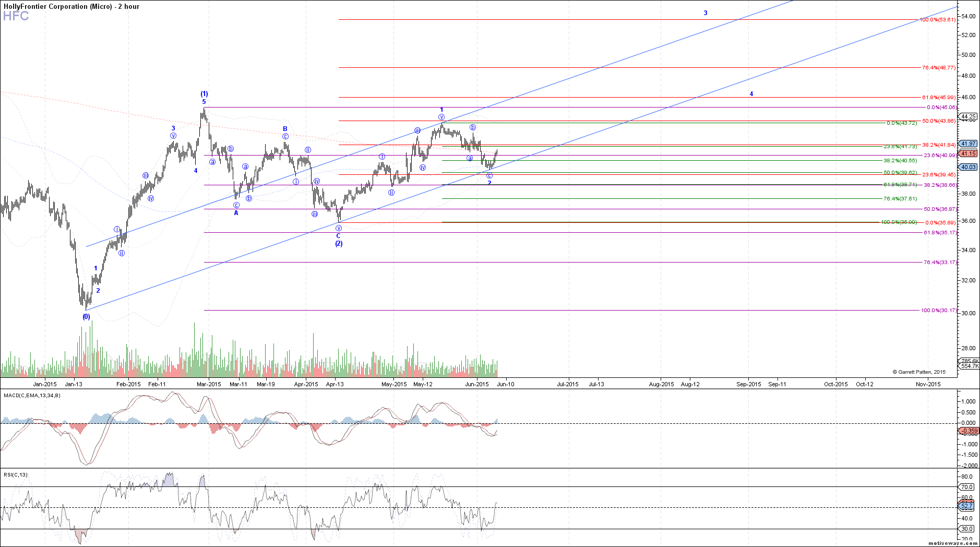Select the "0.0%(35.89)" red Fibonacci label

pyautogui.click(x=940, y=222)
